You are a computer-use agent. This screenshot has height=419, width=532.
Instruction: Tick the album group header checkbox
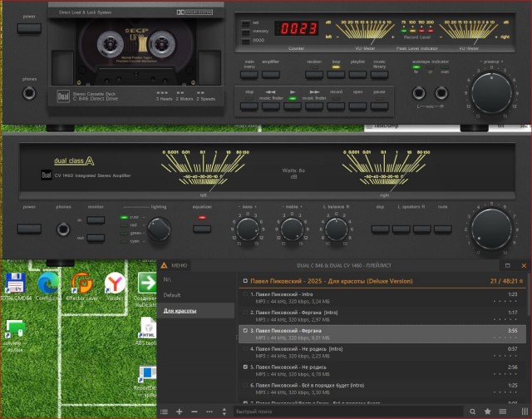(245, 281)
